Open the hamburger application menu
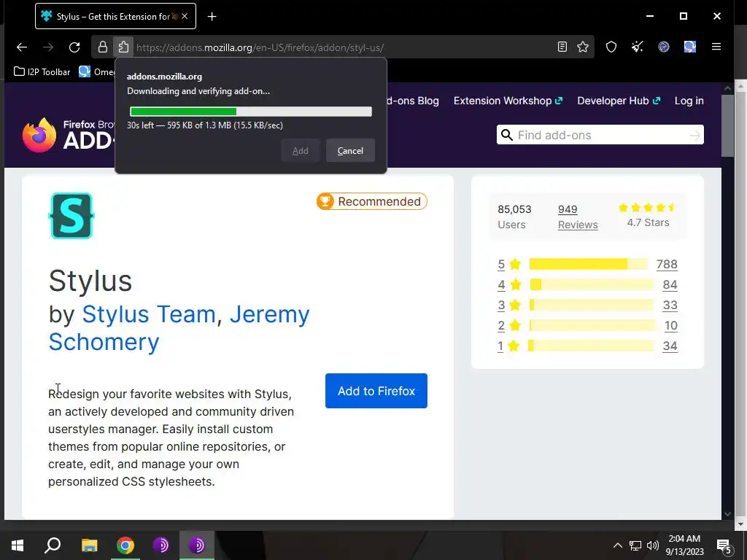The height and width of the screenshot is (560, 747). [x=716, y=47]
